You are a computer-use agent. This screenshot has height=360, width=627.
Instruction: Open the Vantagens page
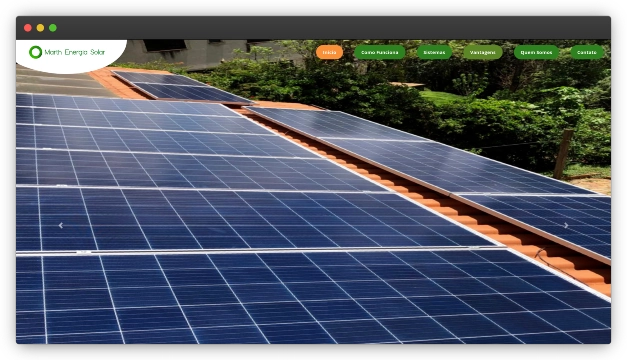483,52
